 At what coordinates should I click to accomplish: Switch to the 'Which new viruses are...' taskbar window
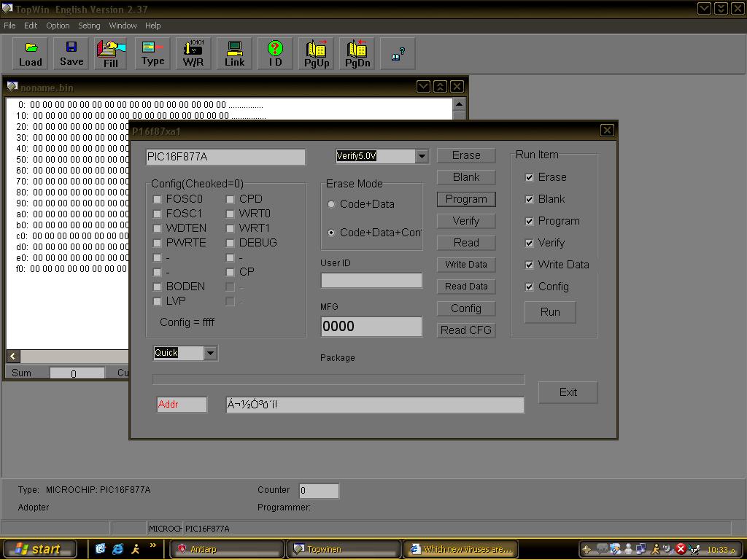[x=462, y=549]
